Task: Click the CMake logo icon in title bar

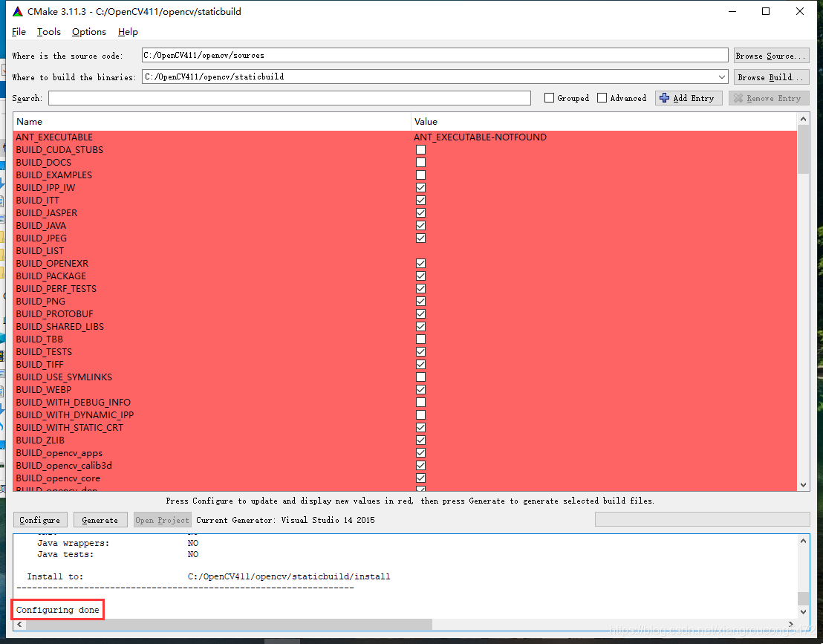Action: [18, 11]
